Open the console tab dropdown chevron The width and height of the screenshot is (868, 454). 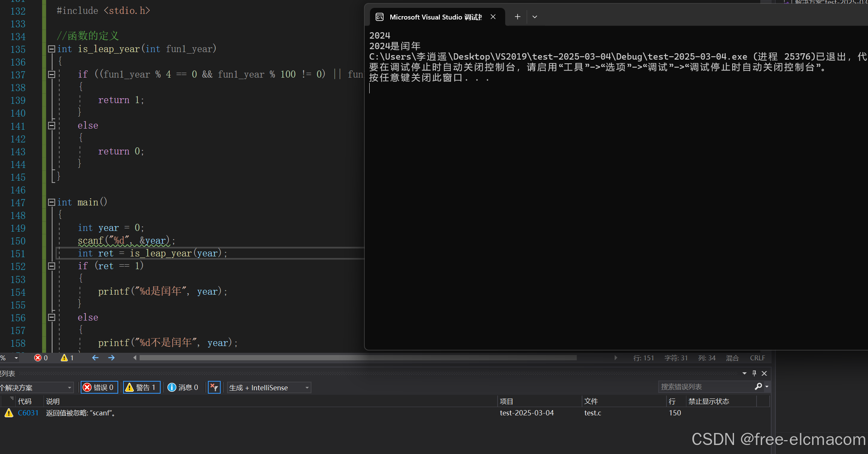point(535,17)
